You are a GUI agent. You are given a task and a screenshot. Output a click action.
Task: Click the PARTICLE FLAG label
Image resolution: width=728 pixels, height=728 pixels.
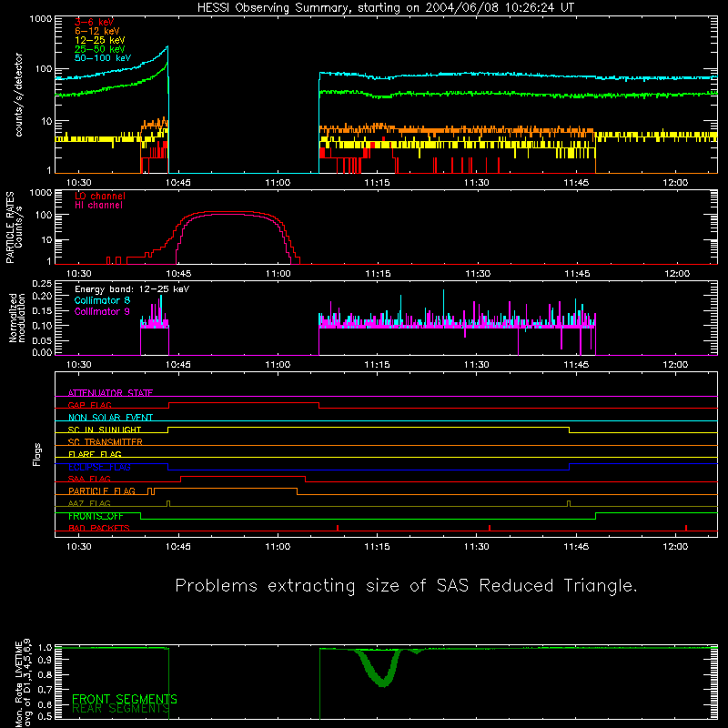tap(102, 491)
